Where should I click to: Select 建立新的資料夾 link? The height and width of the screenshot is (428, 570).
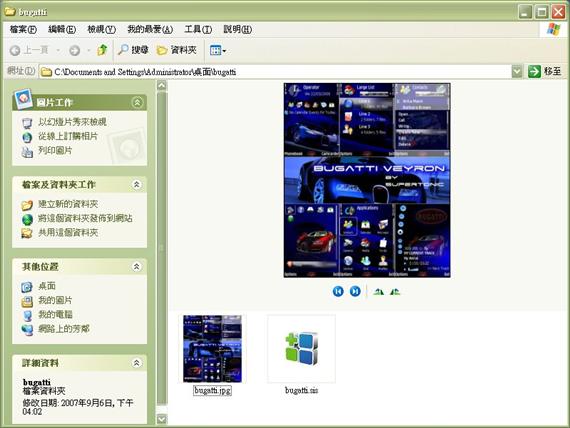(68, 204)
